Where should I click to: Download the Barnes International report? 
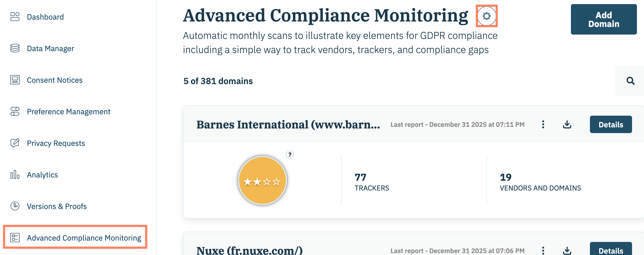click(567, 125)
